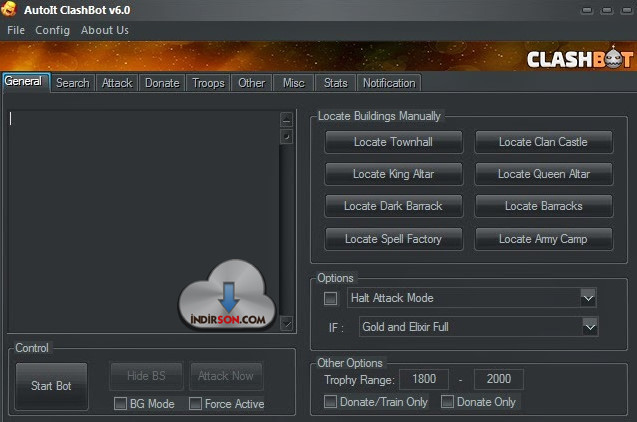Click Locate Army Camp button
The image size is (637, 422).
[543, 239]
